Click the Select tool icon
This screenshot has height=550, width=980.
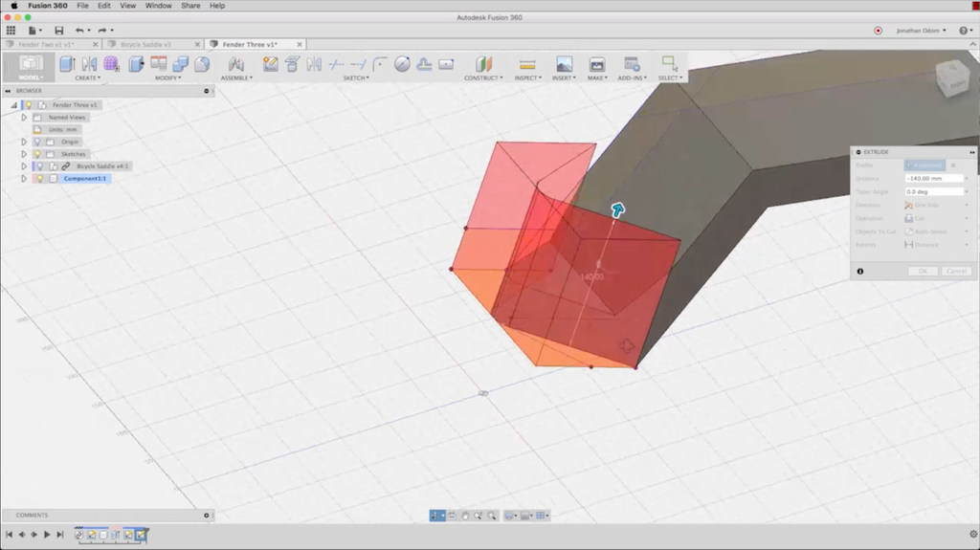pyautogui.click(x=669, y=63)
